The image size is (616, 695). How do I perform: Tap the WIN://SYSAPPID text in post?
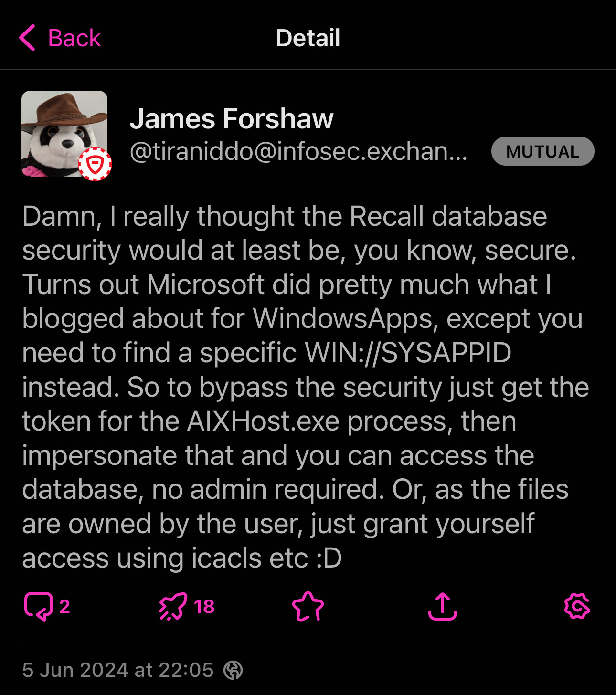[x=408, y=353]
